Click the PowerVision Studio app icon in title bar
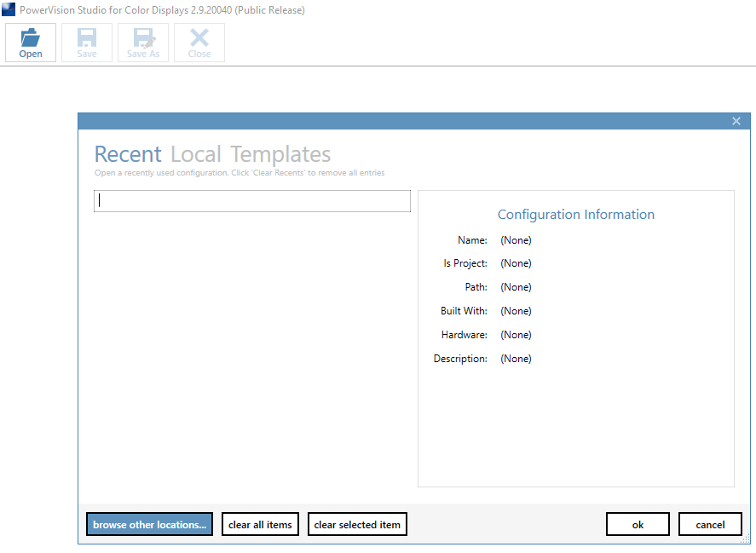The height and width of the screenshot is (553, 756). 9,9
